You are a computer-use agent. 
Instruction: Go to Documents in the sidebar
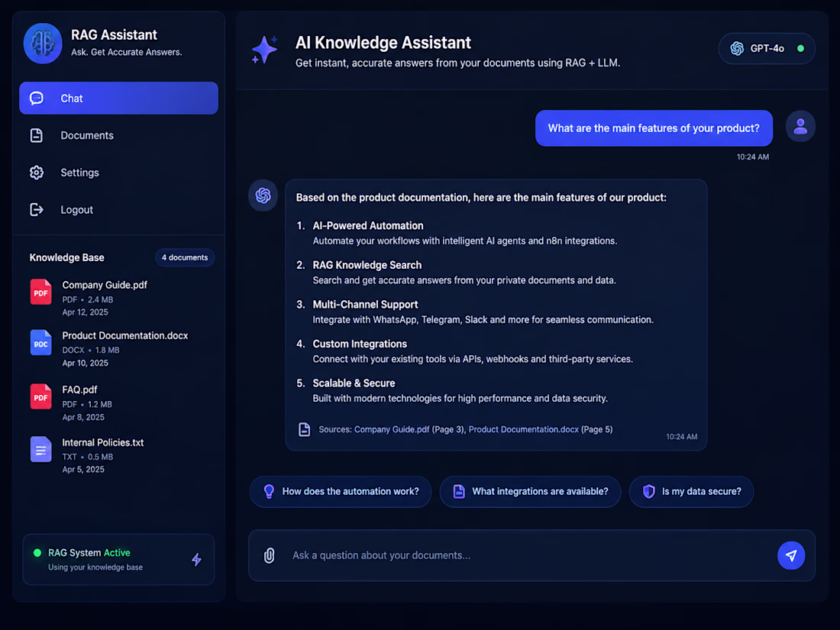tap(118, 135)
